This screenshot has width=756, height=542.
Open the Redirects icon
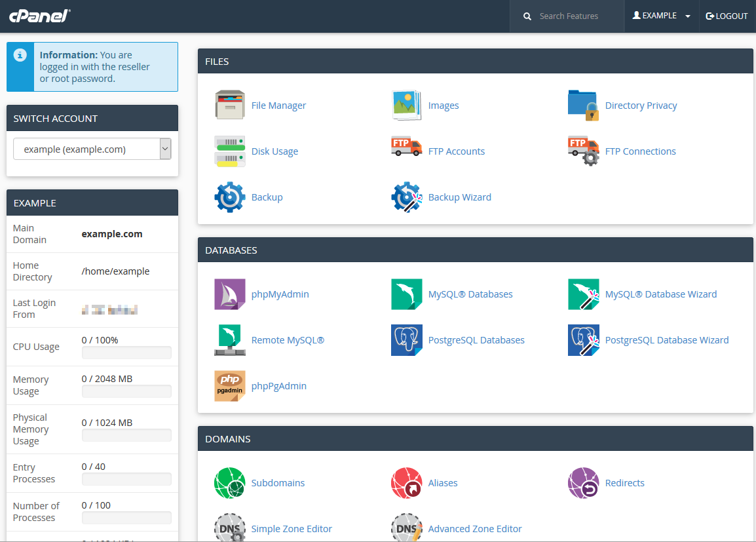pyautogui.click(x=584, y=483)
